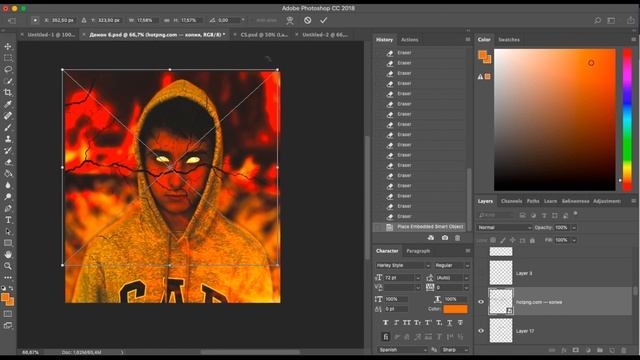Open the Character language dropdown
The height and width of the screenshot is (360, 640).
[402, 350]
